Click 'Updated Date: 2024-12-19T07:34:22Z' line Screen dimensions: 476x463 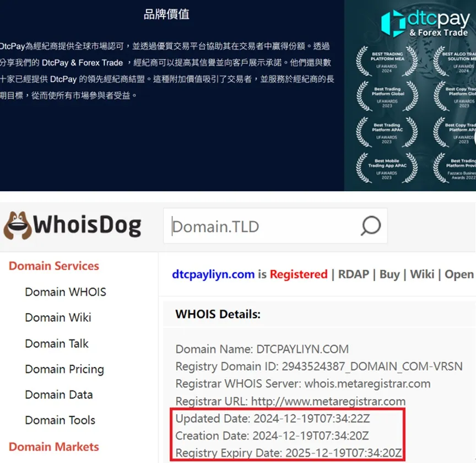(273, 419)
